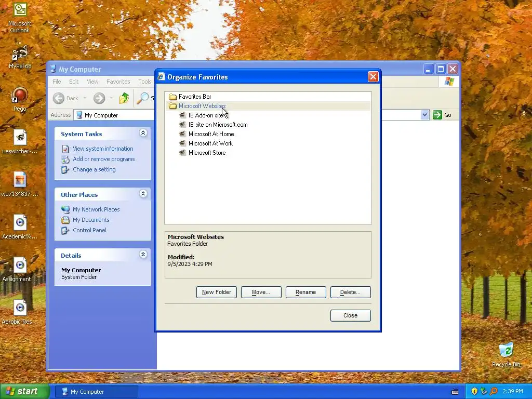532x399 pixels.
Task: Minimize the My Computer window
Action: coord(429,69)
